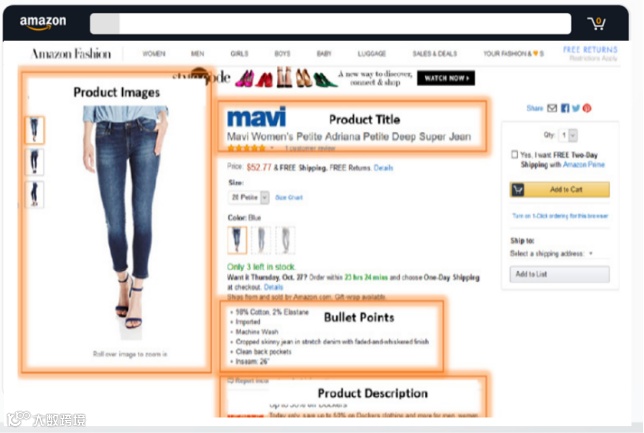Share on Facebook icon

(x=565, y=108)
